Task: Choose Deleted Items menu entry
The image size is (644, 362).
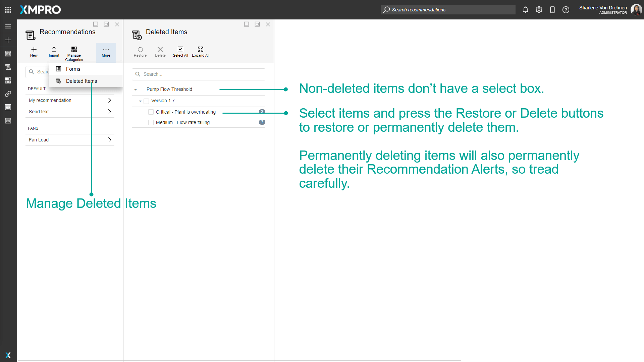Action: pyautogui.click(x=81, y=81)
